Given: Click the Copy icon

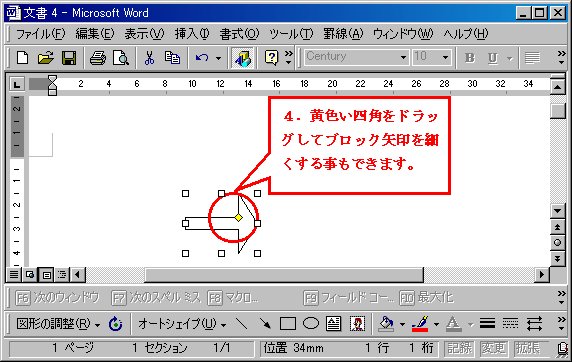Looking at the screenshot, I should point(172,58).
